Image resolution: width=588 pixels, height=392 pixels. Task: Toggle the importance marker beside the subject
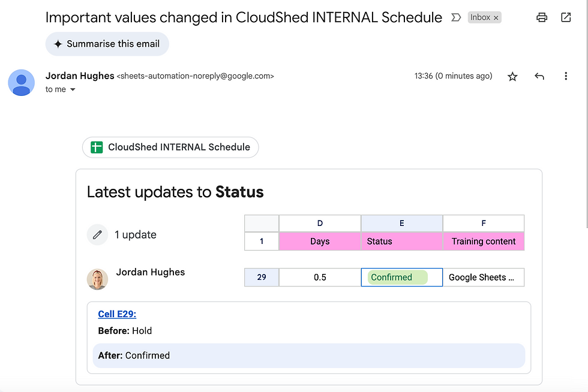tap(455, 17)
